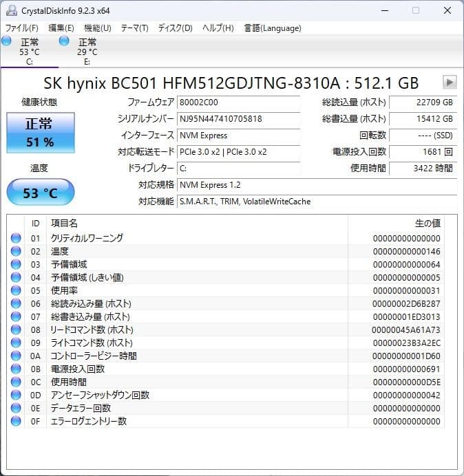Click the next disk arrow button
This screenshot has height=476, width=464.
[450, 83]
